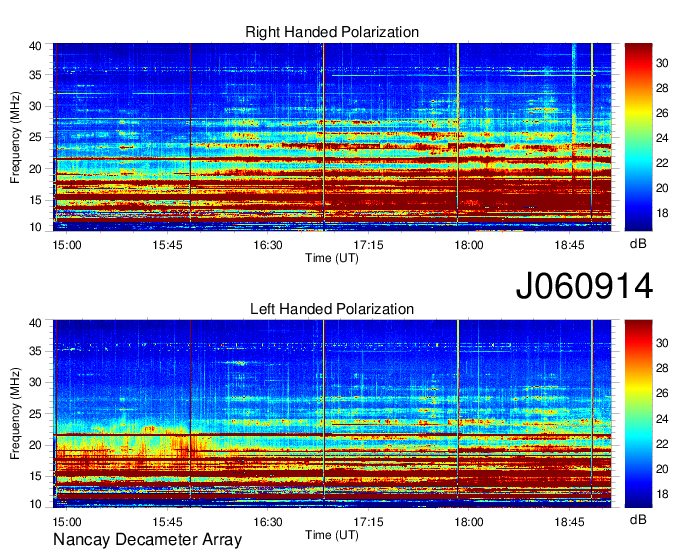Click the 18:00 tick under Right Handed plot

click(x=469, y=245)
